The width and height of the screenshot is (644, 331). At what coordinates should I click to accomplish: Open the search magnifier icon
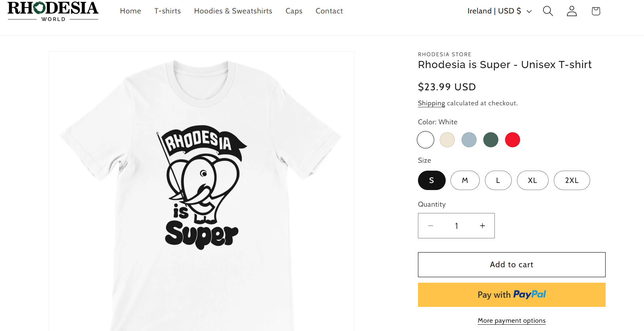click(x=548, y=11)
